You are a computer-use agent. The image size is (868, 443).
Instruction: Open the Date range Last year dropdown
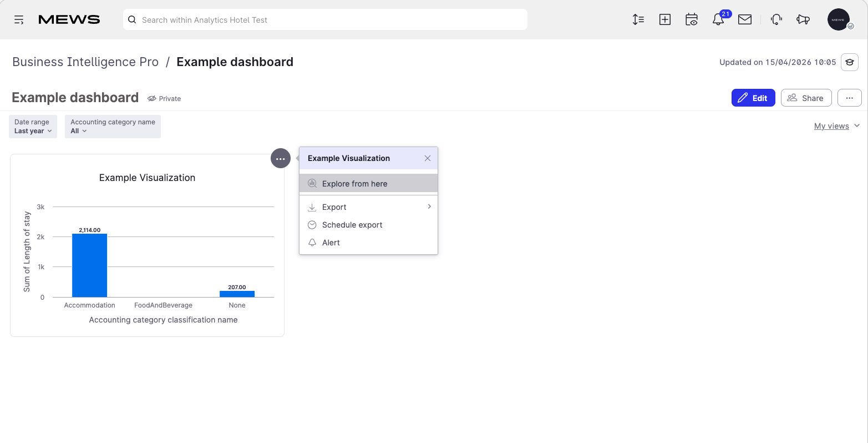(33, 127)
